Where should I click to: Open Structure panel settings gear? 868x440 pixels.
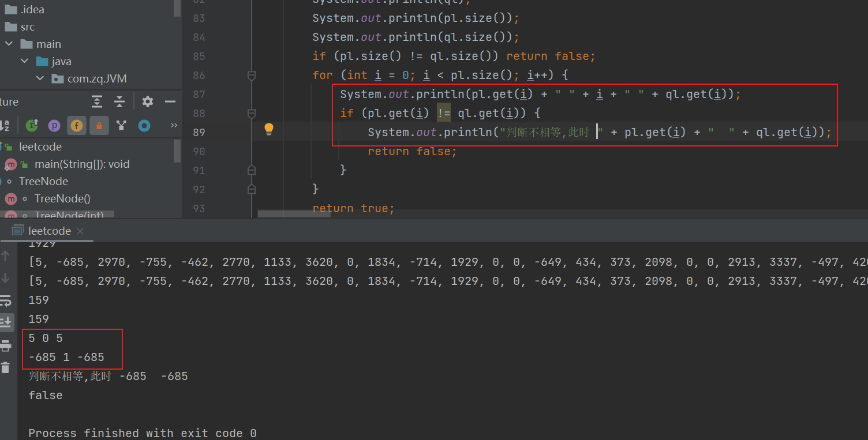148,101
